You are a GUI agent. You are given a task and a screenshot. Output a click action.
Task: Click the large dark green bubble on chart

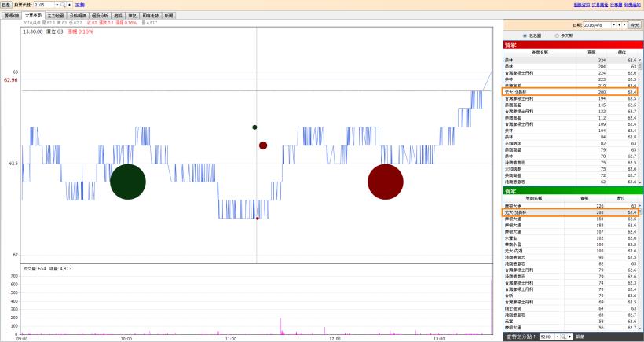point(127,182)
